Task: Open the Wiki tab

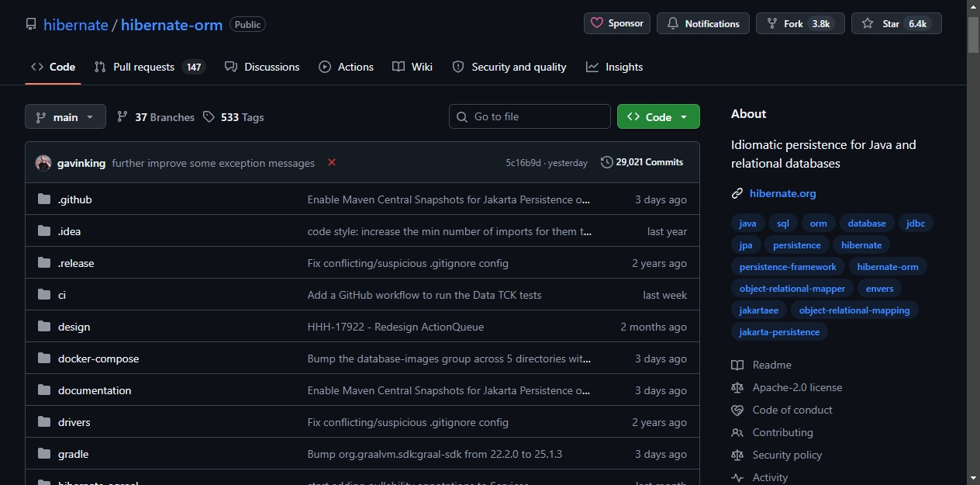Action: point(412,67)
